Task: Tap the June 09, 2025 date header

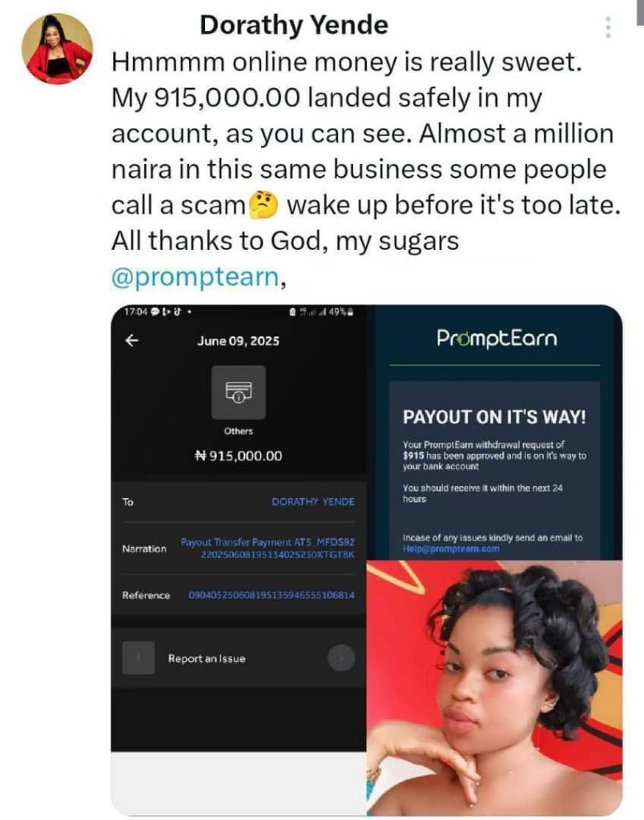Action: tap(238, 341)
